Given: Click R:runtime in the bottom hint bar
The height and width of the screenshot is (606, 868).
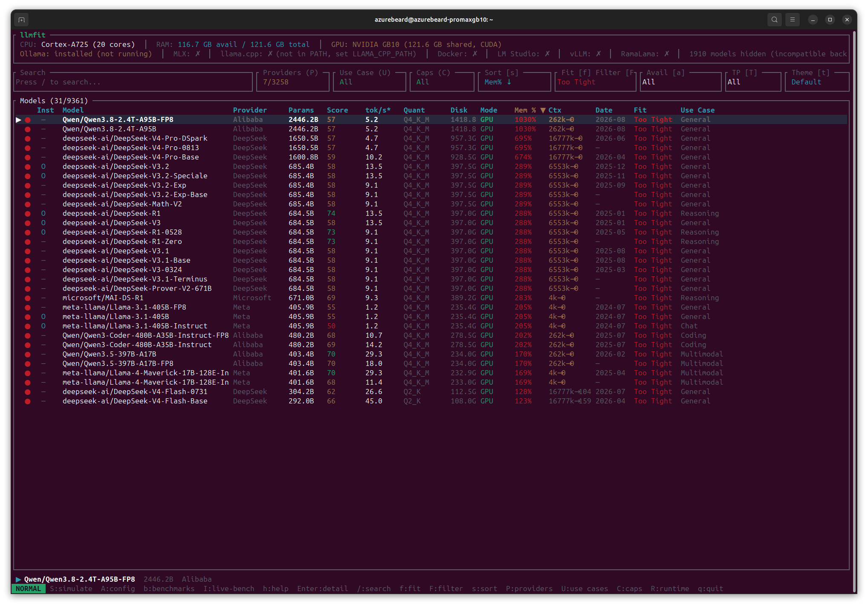Looking at the screenshot, I should [x=670, y=589].
